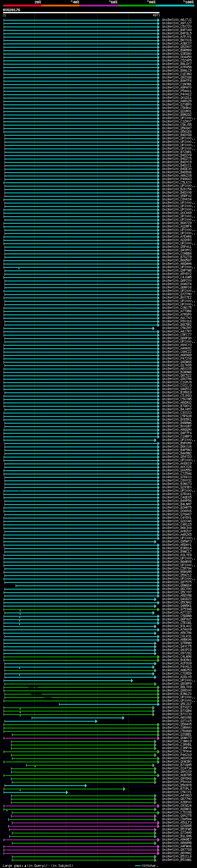Select the AV628176 query label

pyautogui.click(x=11, y=10)
